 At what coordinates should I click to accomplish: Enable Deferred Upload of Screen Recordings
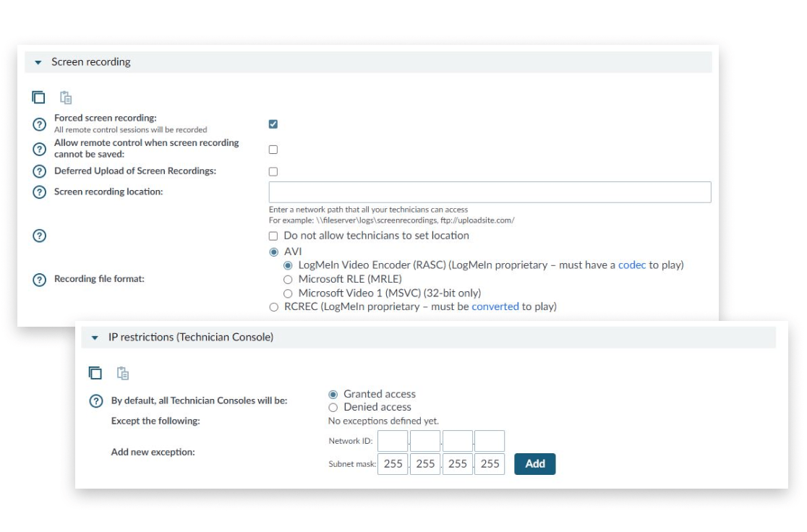click(x=273, y=172)
